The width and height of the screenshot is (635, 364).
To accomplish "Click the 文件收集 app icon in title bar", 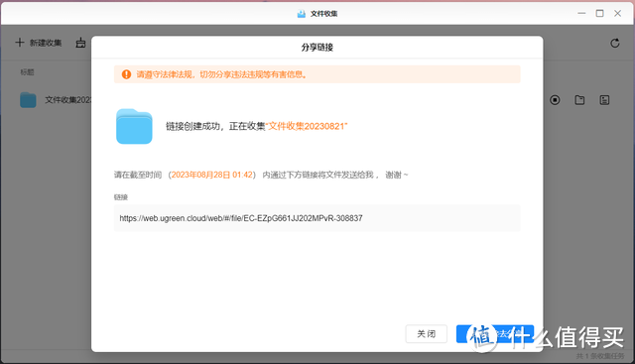I will (302, 14).
